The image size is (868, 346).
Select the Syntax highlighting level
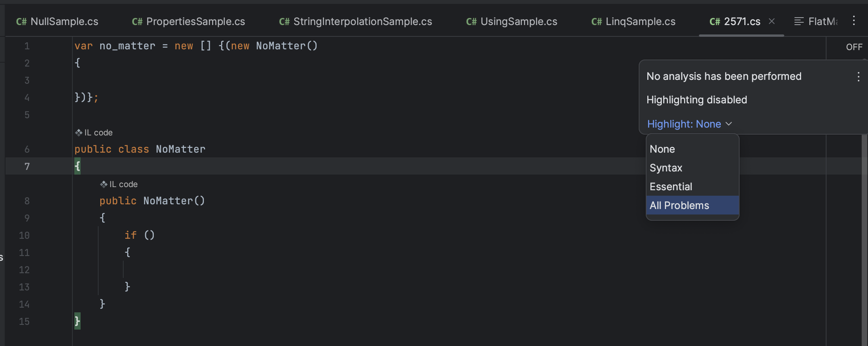[666, 168]
